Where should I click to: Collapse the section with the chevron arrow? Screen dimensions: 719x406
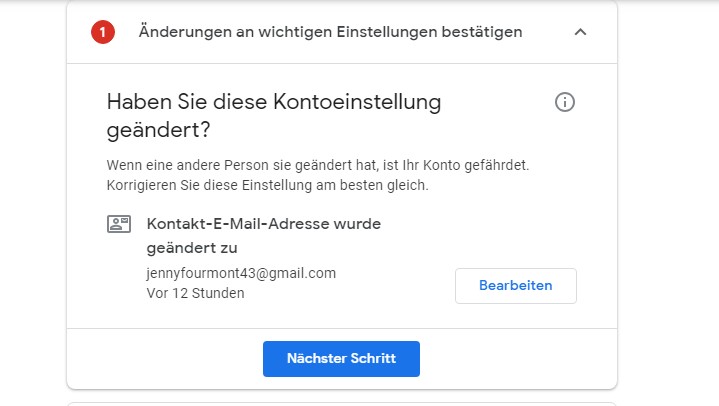coord(580,32)
